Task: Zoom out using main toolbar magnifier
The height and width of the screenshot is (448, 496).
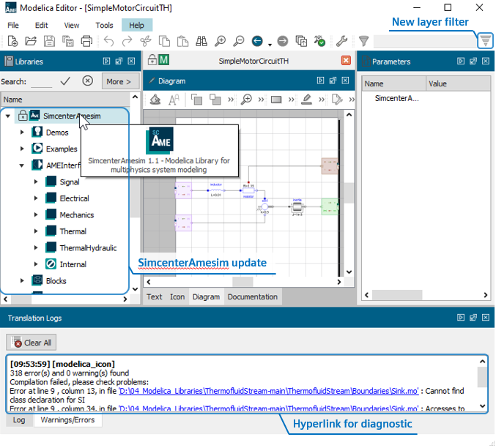Action: (x=239, y=41)
